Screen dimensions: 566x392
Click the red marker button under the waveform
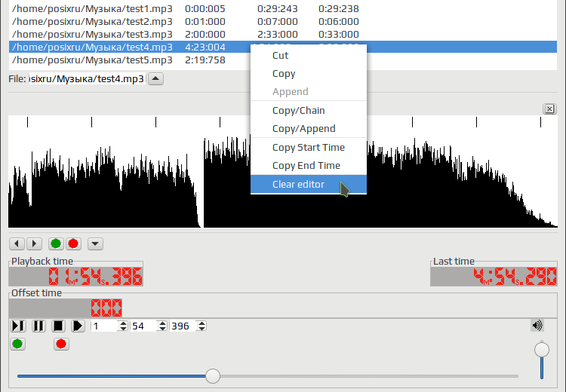click(73, 243)
